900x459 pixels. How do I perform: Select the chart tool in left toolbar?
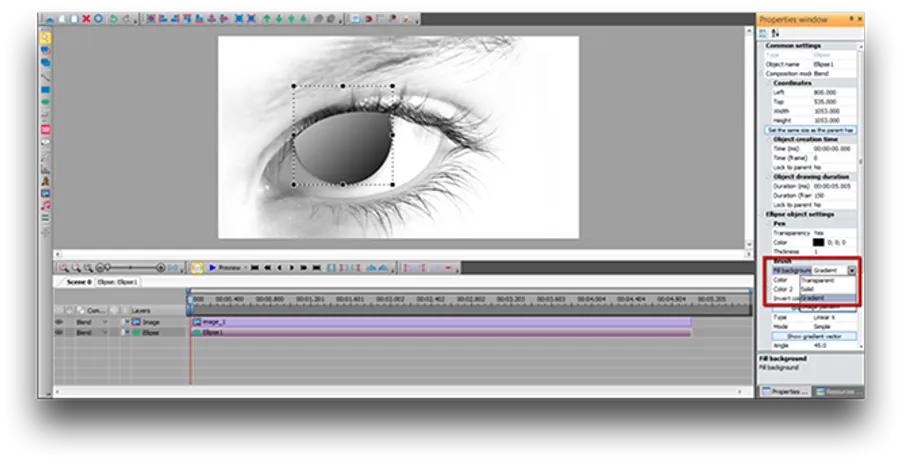tap(45, 169)
